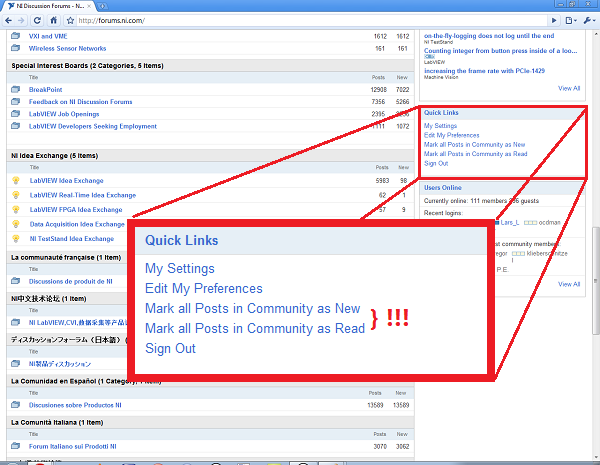Go back using the browser back arrow

tap(8, 20)
